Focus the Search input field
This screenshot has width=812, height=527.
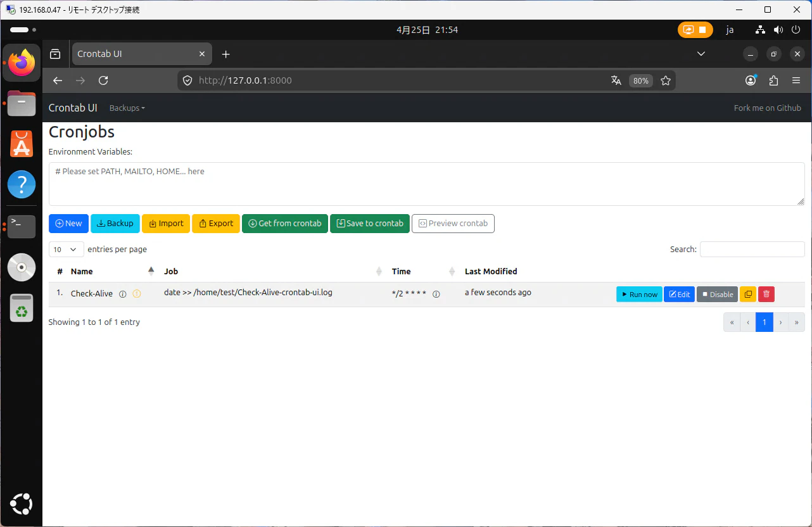click(752, 250)
